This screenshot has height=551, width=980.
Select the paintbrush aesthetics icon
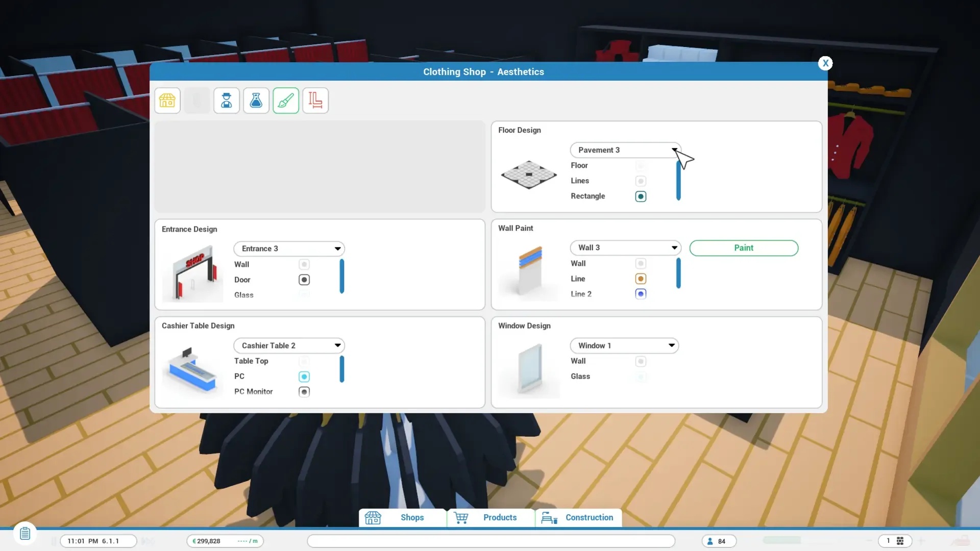tap(286, 101)
